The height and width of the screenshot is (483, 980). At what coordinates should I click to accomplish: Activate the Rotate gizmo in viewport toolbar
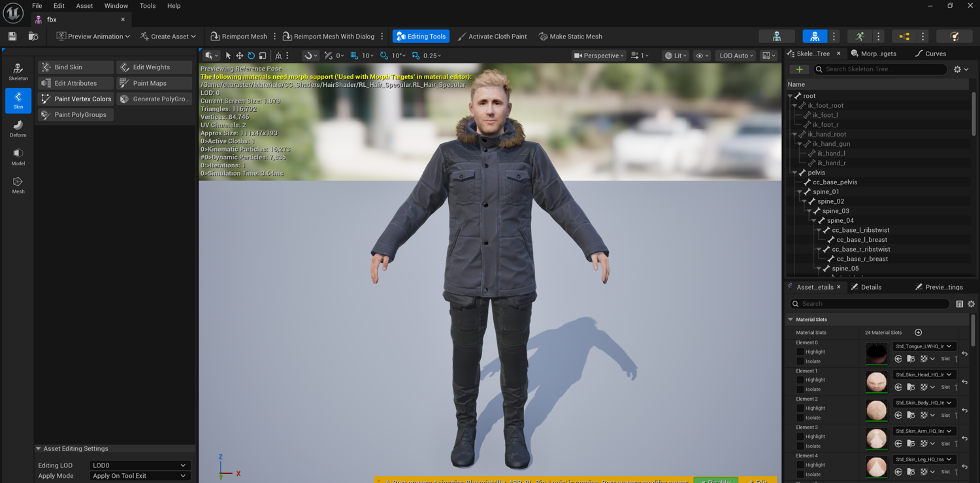(x=251, y=56)
